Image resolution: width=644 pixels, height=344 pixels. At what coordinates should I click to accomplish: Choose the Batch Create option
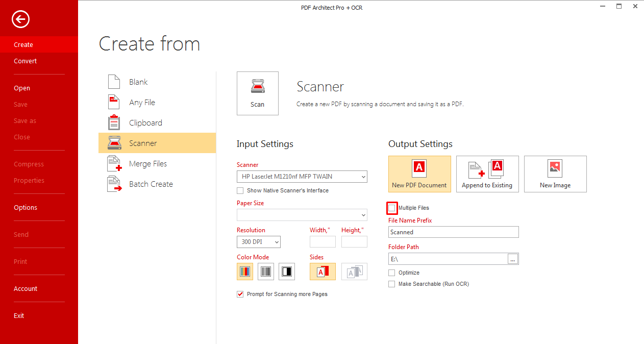[157, 184]
